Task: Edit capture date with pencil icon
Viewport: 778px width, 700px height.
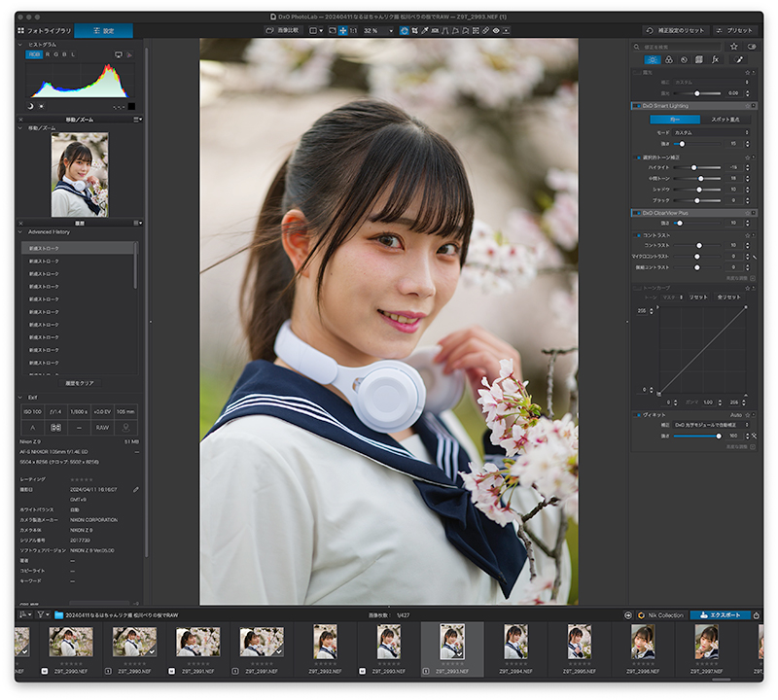Action: [x=136, y=490]
